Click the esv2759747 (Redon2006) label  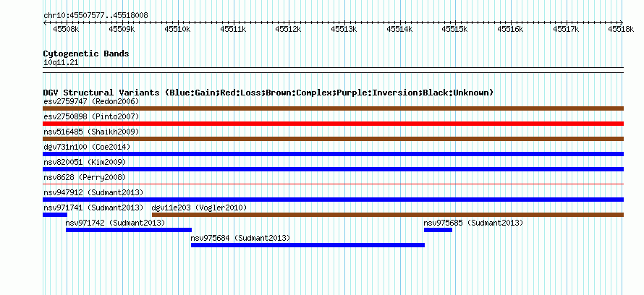pyautogui.click(x=91, y=101)
